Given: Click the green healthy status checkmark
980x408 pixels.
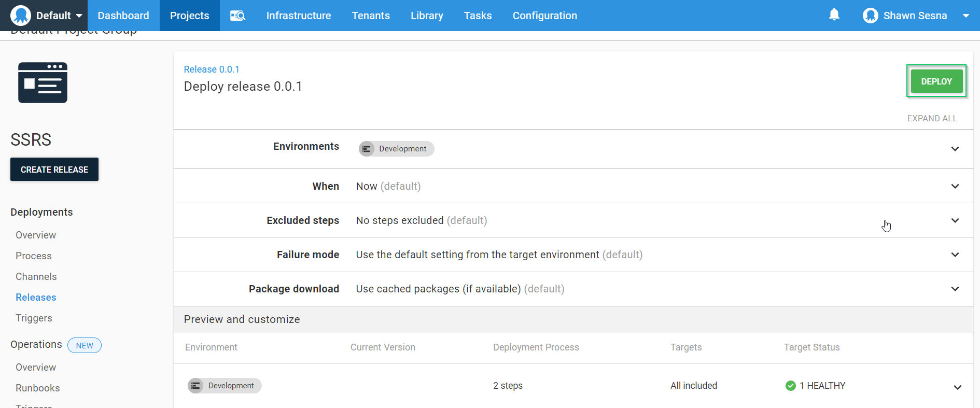Looking at the screenshot, I should click(x=790, y=386).
